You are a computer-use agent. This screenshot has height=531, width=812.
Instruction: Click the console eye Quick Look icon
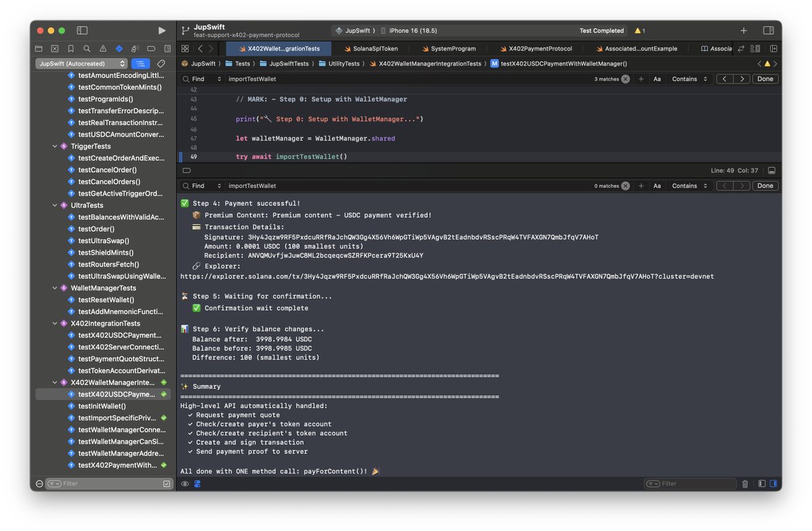pyautogui.click(x=185, y=484)
